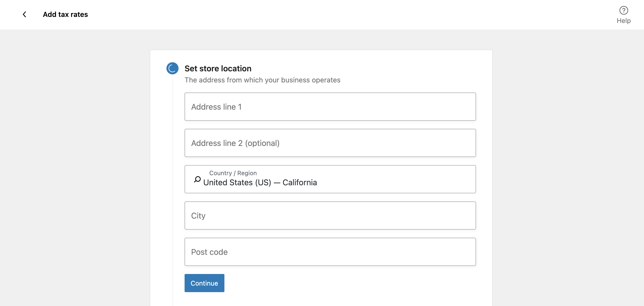Focus the Post code input field

click(x=330, y=252)
